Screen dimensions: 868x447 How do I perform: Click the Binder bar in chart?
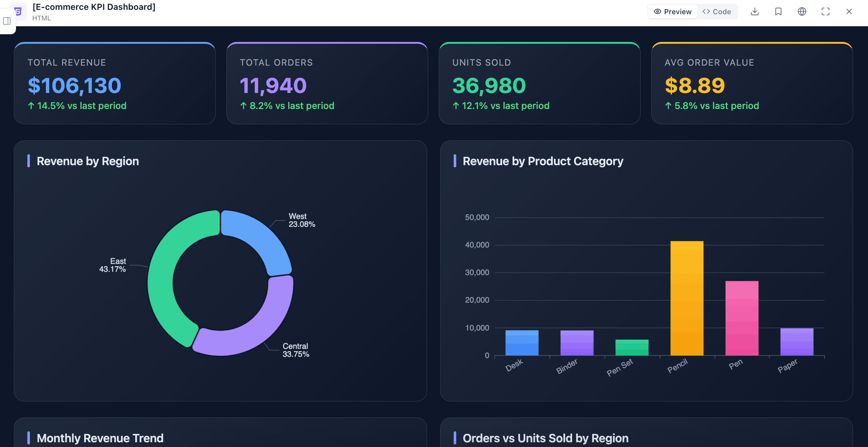(577, 343)
